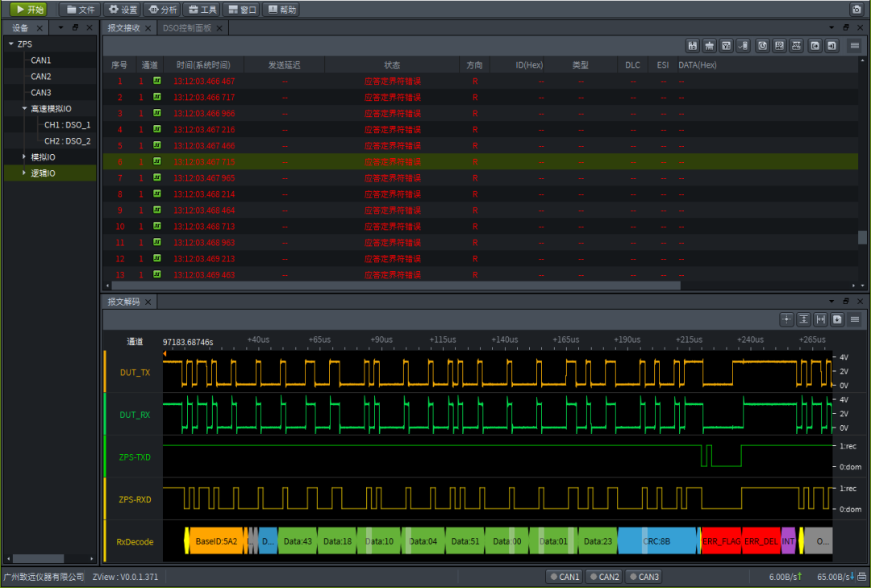Viewport: 871px width, 588px height.
Task: Open the message filter funnel icon
Action: click(726, 46)
